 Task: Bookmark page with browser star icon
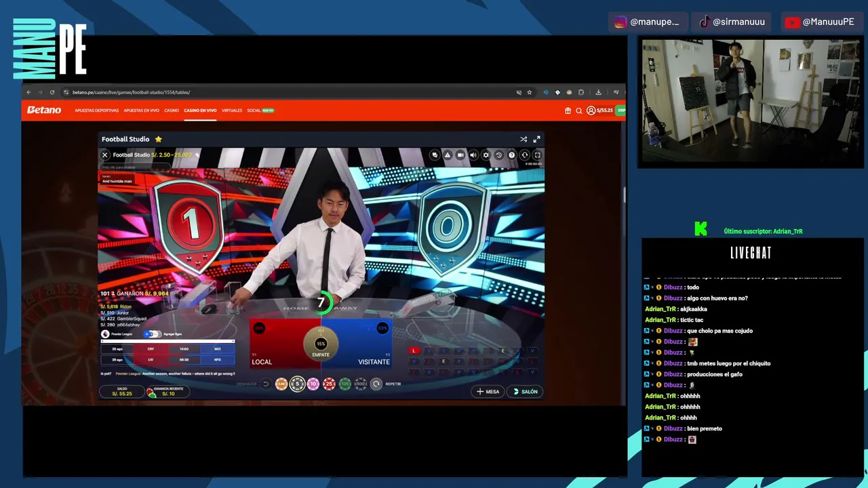pos(530,92)
